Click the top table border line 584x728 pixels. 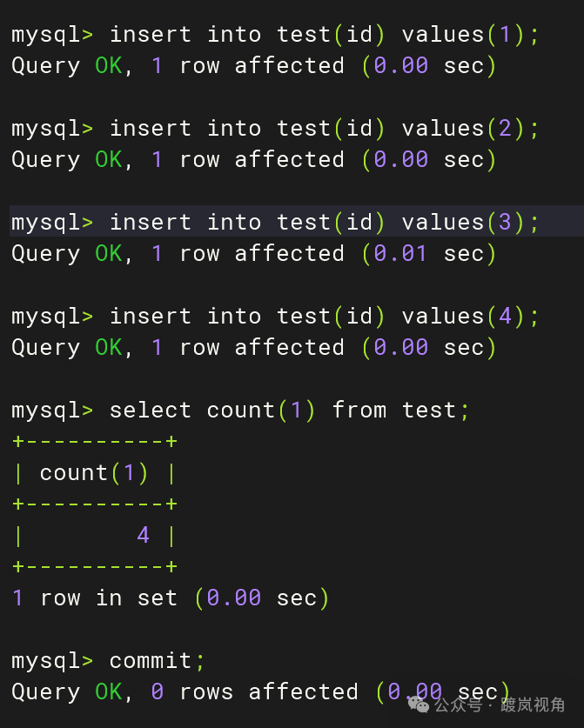pyautogui.click(x=95, y=441)
